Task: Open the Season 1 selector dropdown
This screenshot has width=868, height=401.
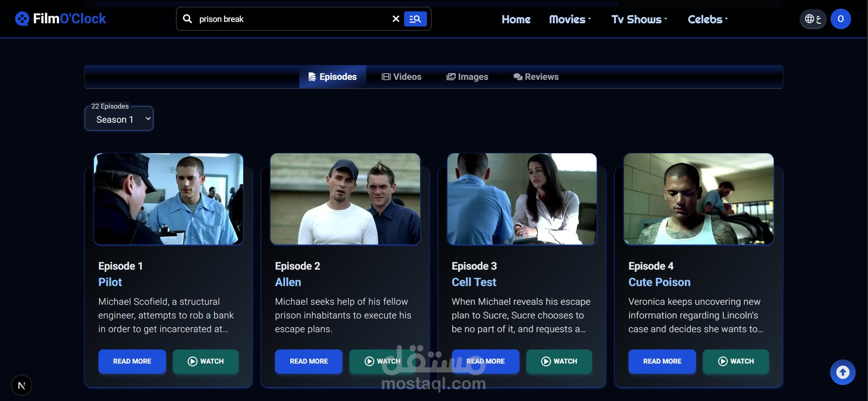Action: point(119,119)
